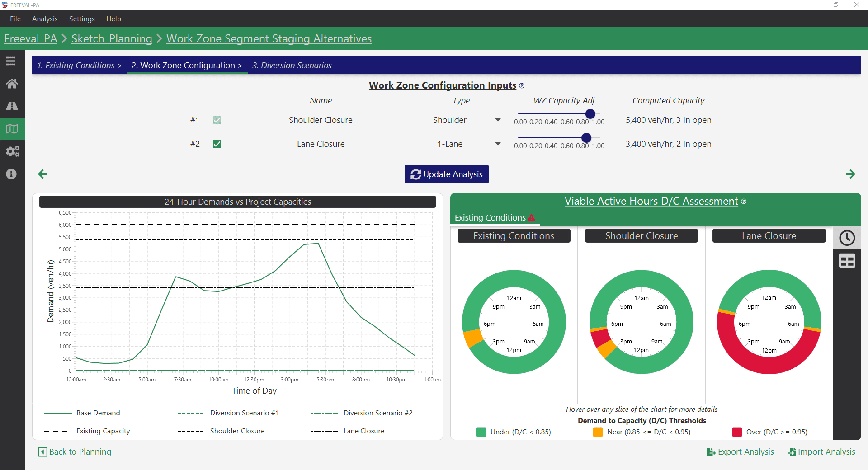The image size is (868, 470).
Task: Open the 1-Lane type dropdown
Action: [459, 144]
